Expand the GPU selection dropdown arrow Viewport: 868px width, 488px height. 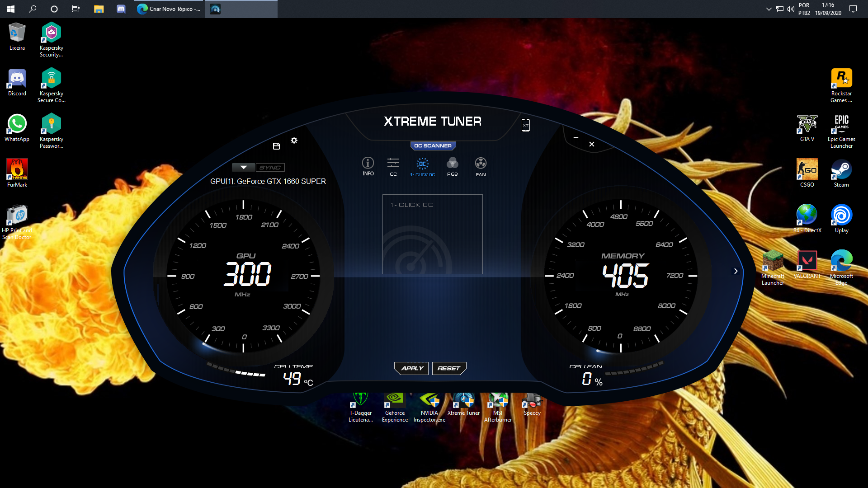coord(244,167)
